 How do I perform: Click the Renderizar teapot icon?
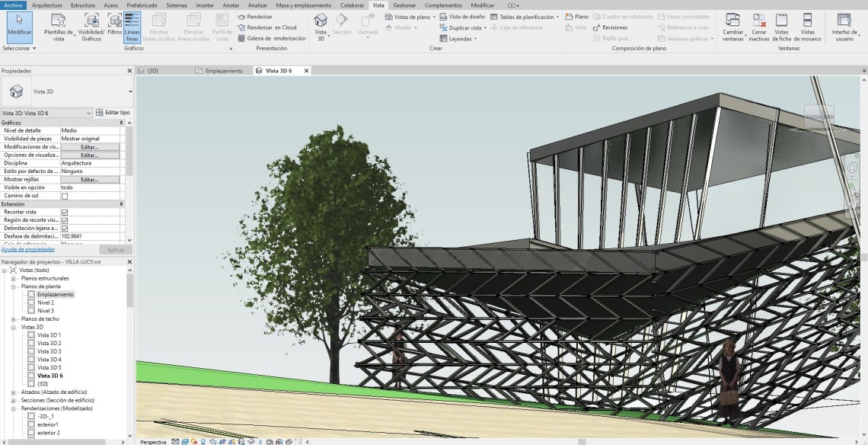(241, 17)
